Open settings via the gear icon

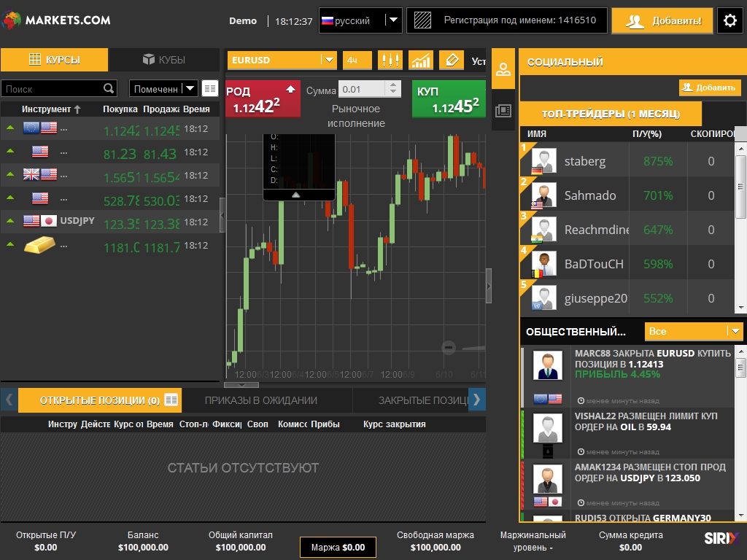730,20
